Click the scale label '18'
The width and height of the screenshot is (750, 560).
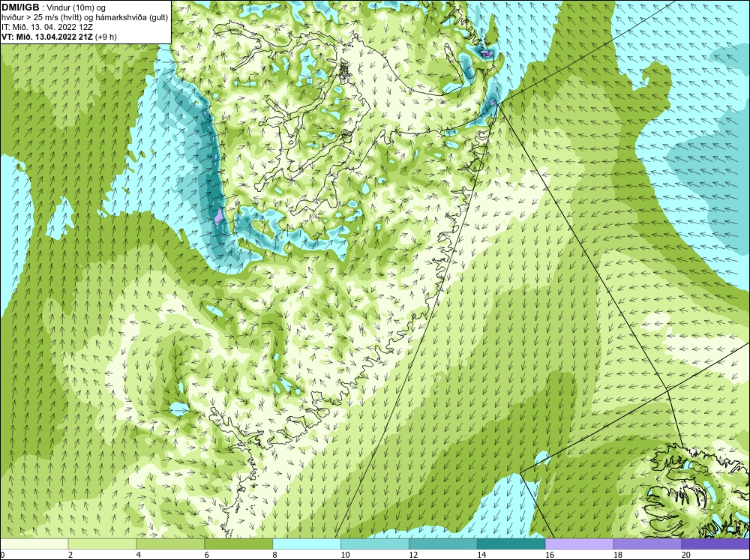pos(618,555)
